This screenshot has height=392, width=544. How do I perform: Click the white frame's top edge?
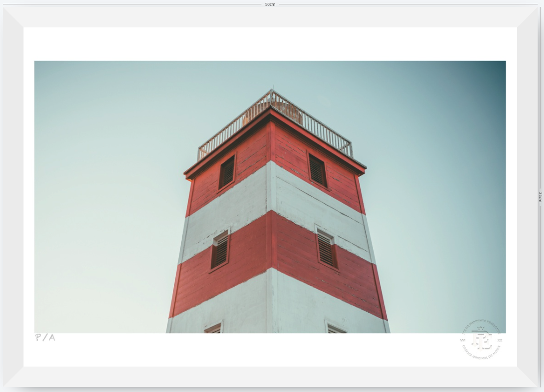click(x=270, y=17)
